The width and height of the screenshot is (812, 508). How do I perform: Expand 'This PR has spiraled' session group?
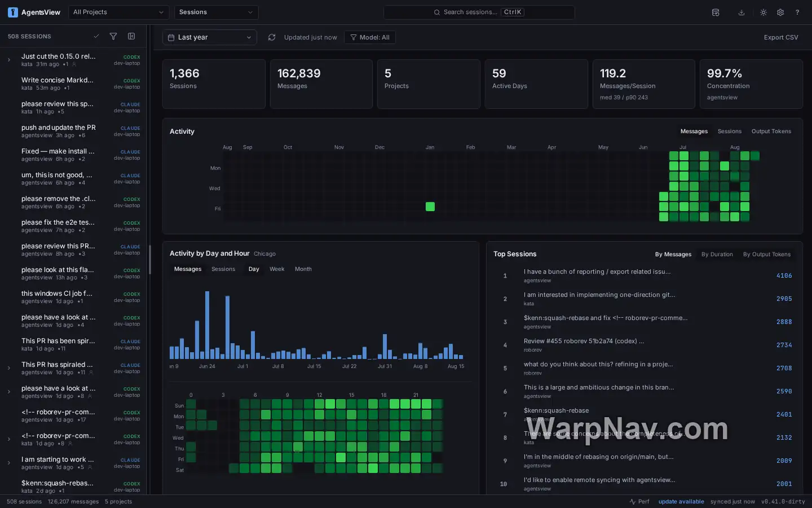pyautogui.click(x=9, y=368)
